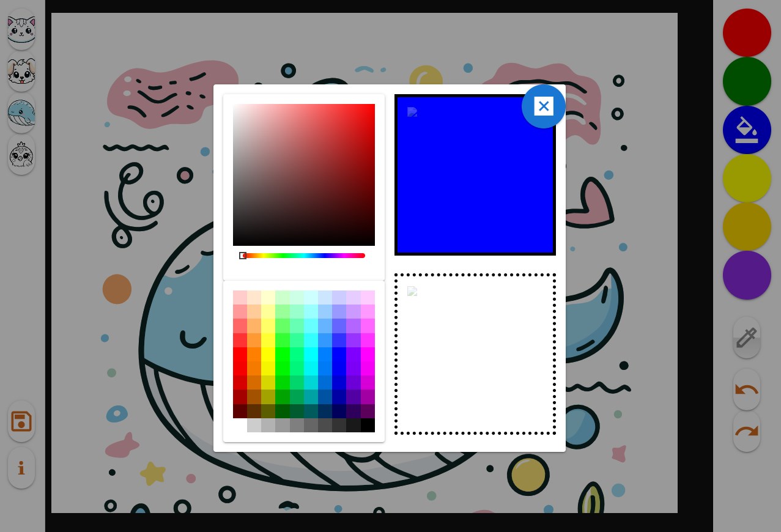Select the puppy coloring page thumbnail
Viewport: 781px width, 532px height.
click(21, 72)
